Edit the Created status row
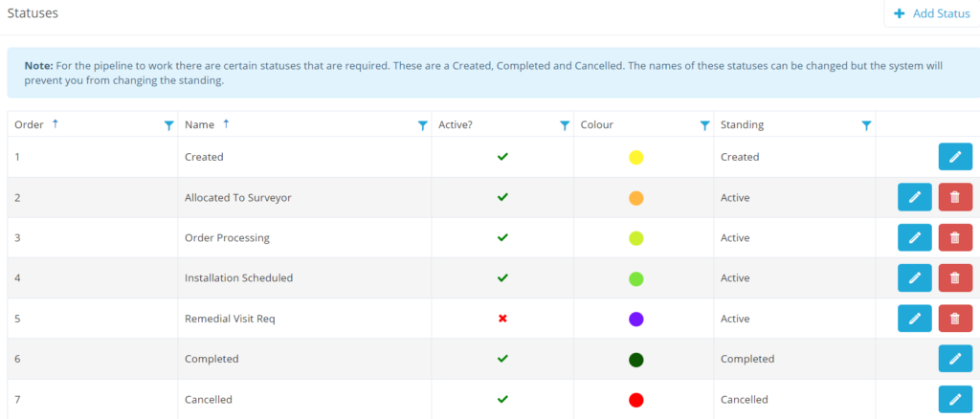This screenshot has height=419, width=980. pyautogui.click(x=955, y=157)
